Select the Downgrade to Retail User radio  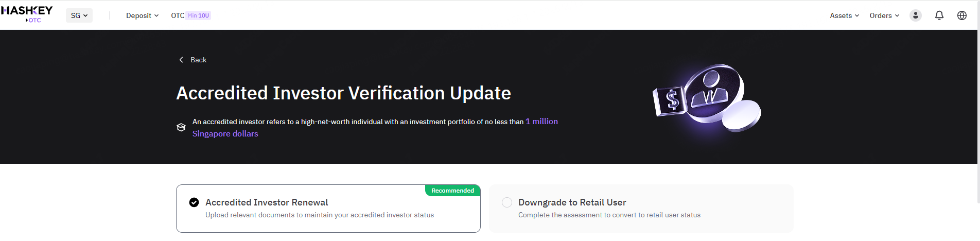(507, 202)
